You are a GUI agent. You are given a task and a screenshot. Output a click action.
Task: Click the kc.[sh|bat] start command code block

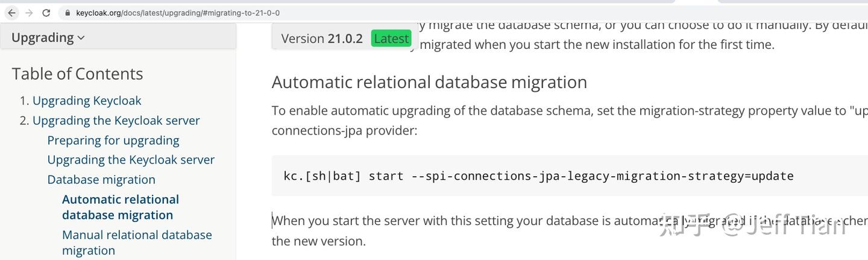click(x=538, y=176)
